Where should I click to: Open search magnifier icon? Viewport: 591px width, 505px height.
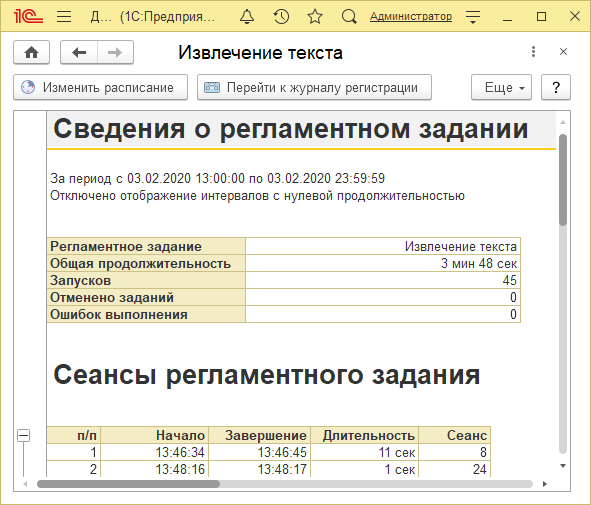coord(349,17)
